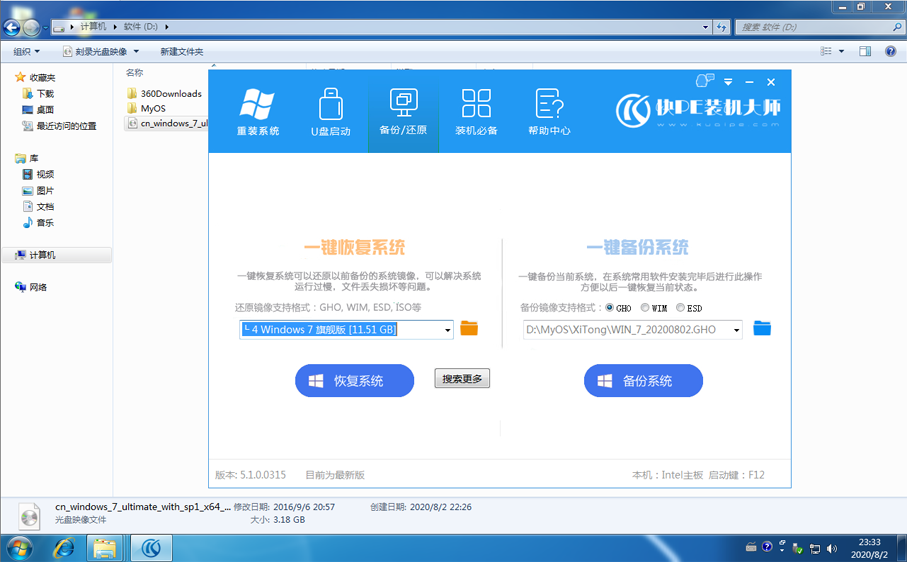Image resolution: width=907 pixels, height=562 pixels.
Task: Refresh the Explorer address bar
Action: [721, 27]
